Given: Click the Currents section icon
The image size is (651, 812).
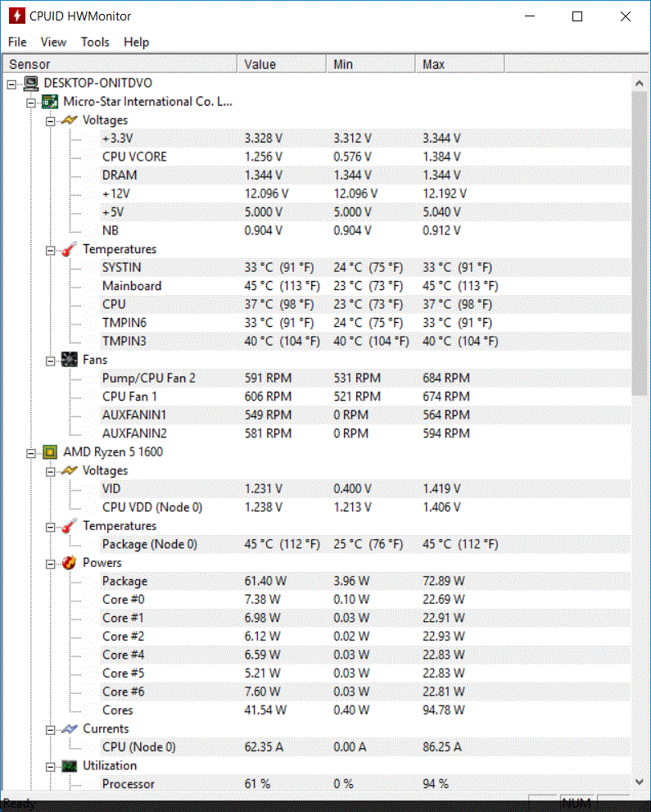Looking at the screenshot, I should [x=70, y=728].
